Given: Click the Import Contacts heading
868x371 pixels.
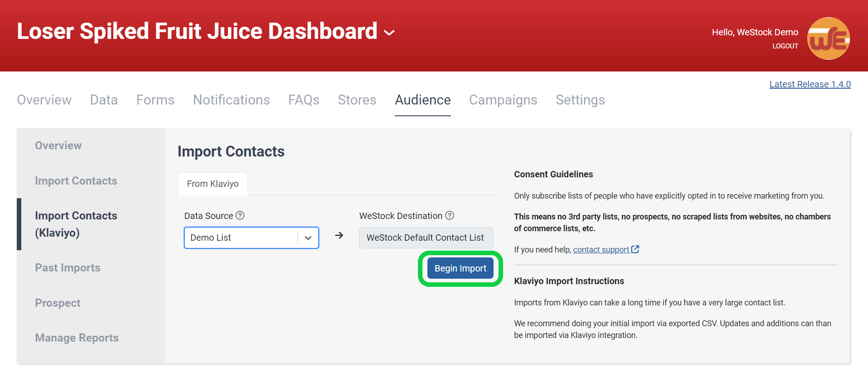Looking at the screenshot, I should click(231, 152).
